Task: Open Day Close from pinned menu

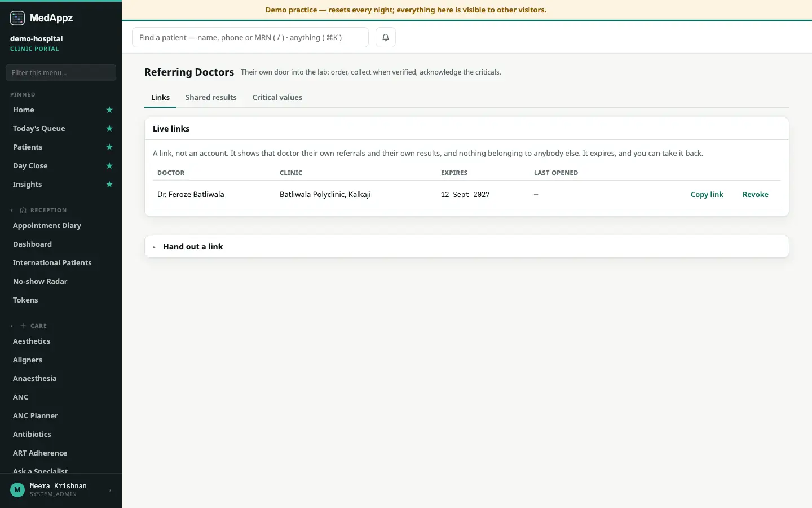Action: [x=30, y=166]
